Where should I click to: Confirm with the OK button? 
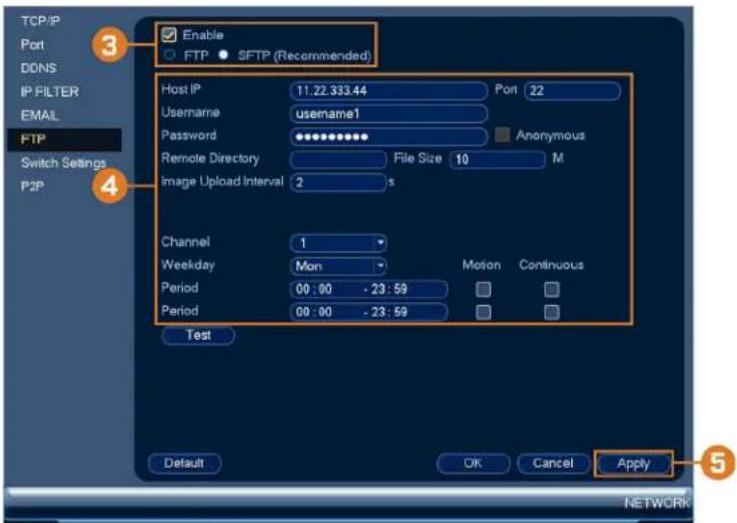pyautogui.click(x=473, y=463)
